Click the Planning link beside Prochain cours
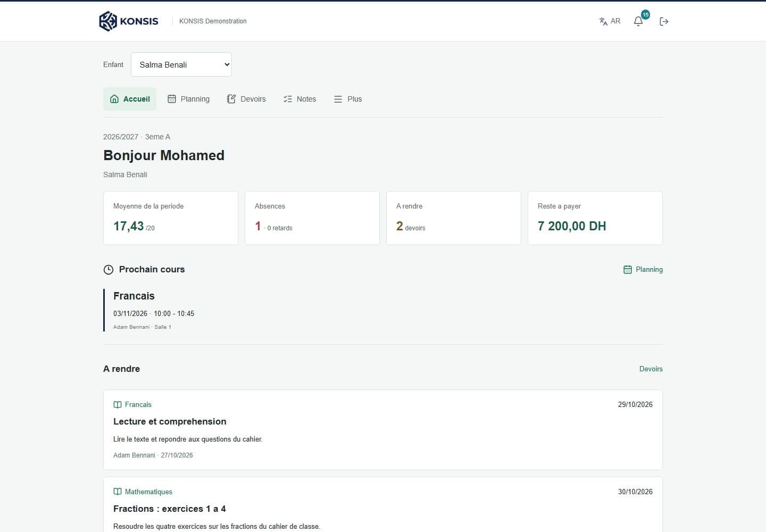 click(643, 270)
